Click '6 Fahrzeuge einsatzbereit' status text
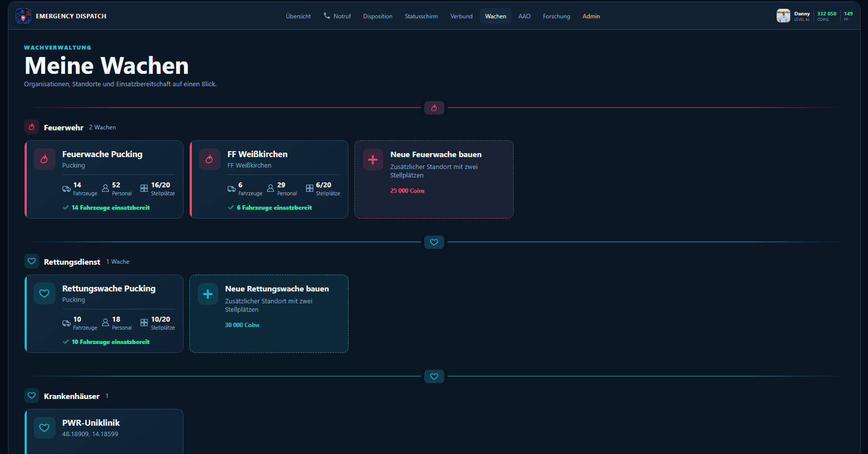The width and height of the screenshot is (868, 454). coord(274,208)
